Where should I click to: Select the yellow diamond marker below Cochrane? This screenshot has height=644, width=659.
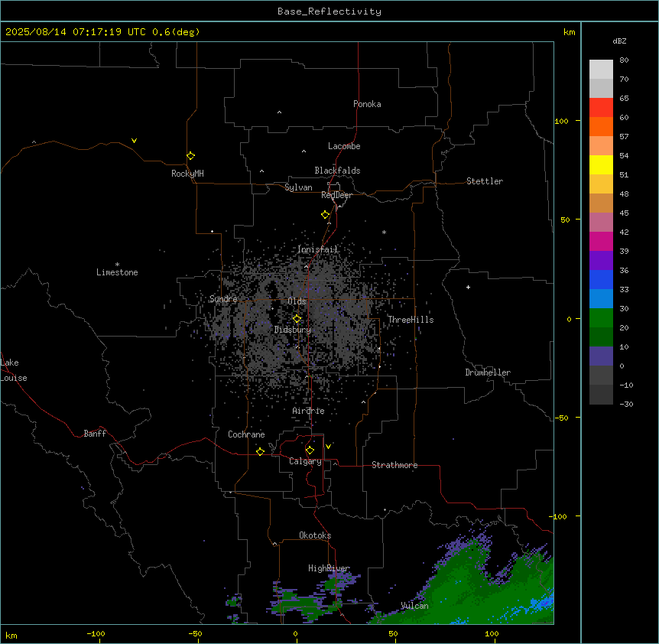tap(260, 451)
